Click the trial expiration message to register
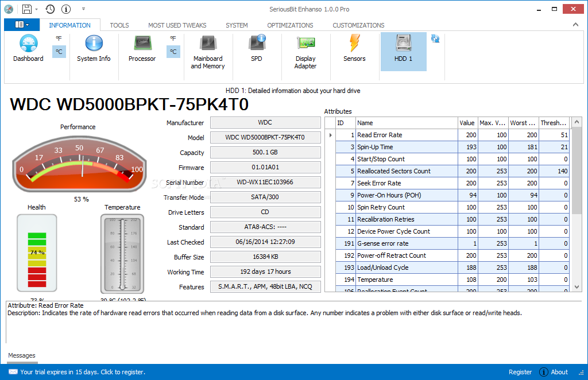The image size is (588, 380). pyautogui.click(x=83, y=372)
